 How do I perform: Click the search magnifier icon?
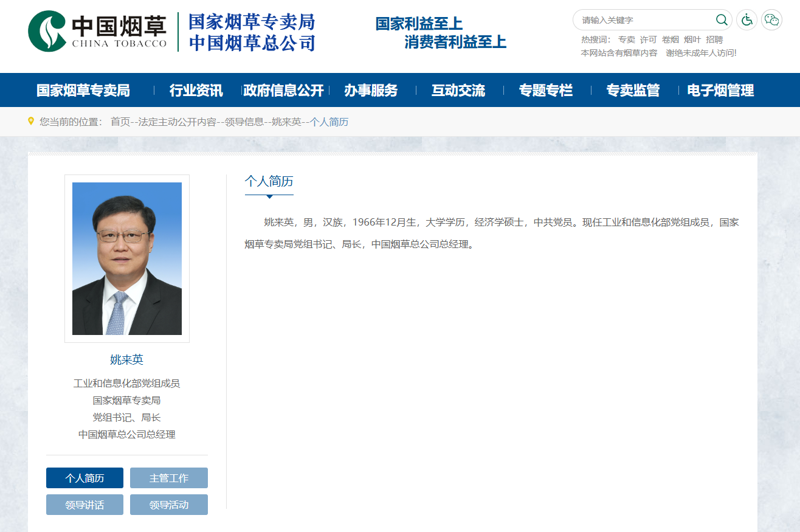(722, 20)
